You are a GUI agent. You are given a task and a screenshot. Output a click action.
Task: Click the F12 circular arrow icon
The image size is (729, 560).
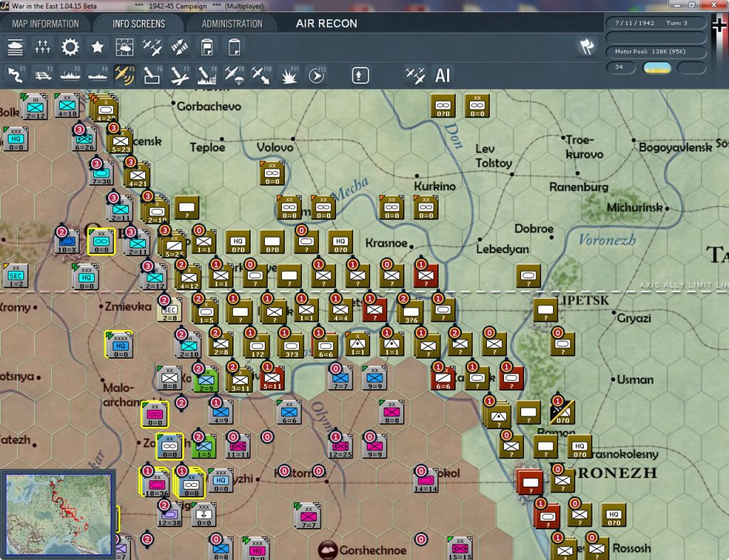317,75
